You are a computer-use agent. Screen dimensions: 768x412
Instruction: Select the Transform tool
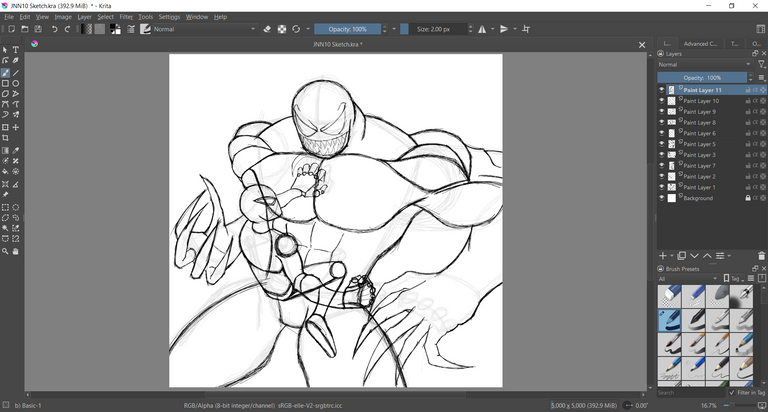[x=5, y=127]
